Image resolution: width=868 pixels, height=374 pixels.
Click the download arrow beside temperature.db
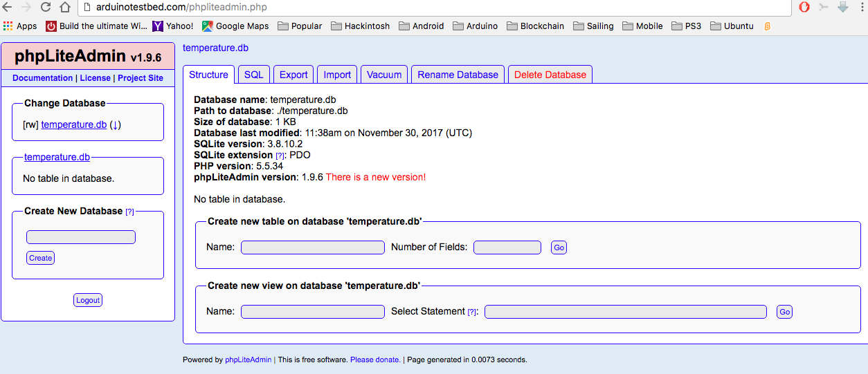(116, 124)
